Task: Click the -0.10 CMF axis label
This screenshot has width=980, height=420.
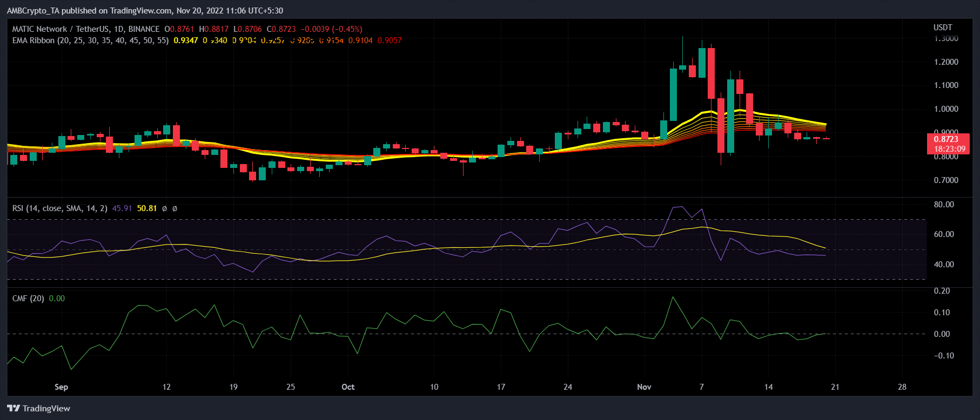Action: pos(944,356)
